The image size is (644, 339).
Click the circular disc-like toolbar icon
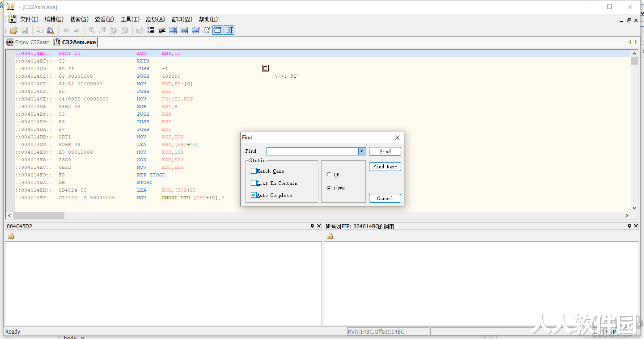coord(140,30)
